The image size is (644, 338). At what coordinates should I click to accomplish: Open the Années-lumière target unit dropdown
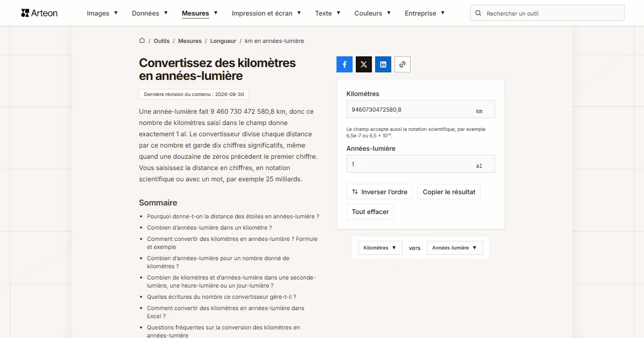(x=455, y=248)
